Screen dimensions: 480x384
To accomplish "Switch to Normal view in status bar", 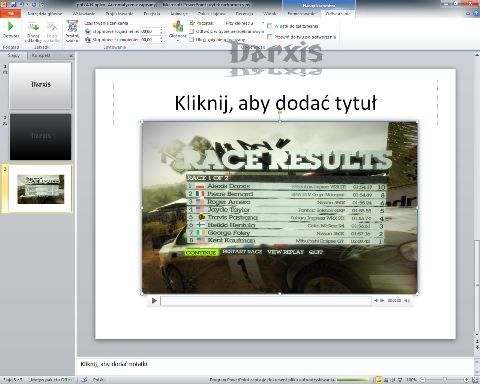I will pyautogui.click(x=379, y=380).
